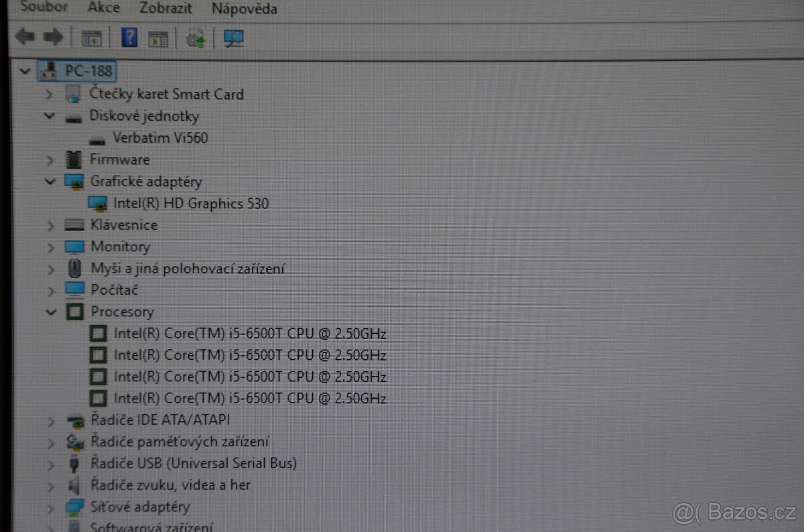Open Help using the question mark icon
Viewport: 804px width, 532px height.
[127, 38]
